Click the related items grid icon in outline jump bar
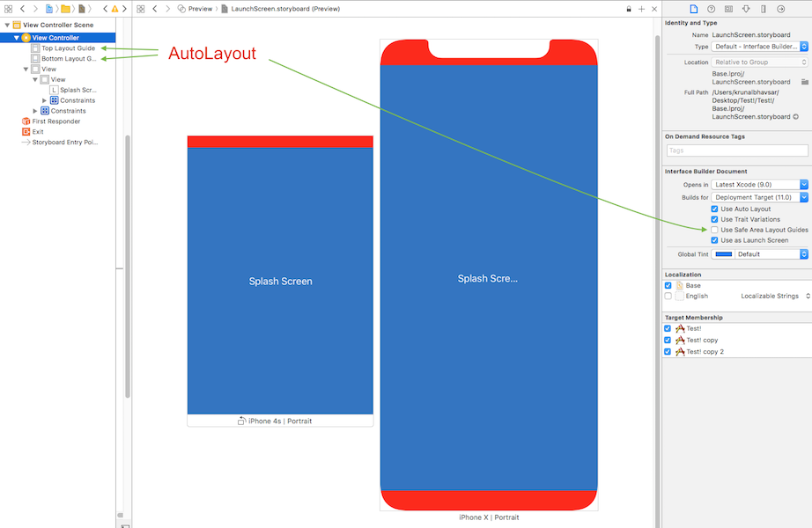Image resolution: width=812 pixels, height=528 pixels. [8, 9]
